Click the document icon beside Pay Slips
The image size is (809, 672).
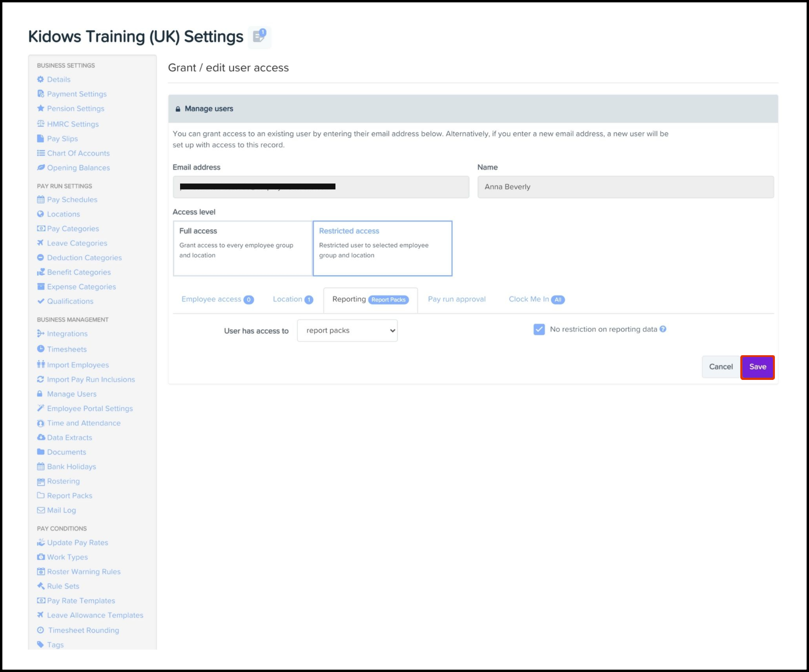(x=40, y=138)
